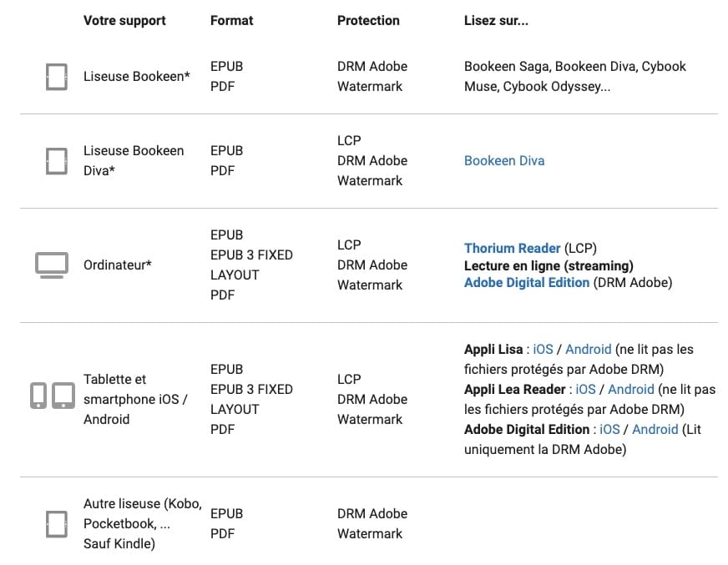The height and width of the screenshot is (565, 728).
Task: Click the Autre liseuse e-reader icon
Action: click(57, 524)
